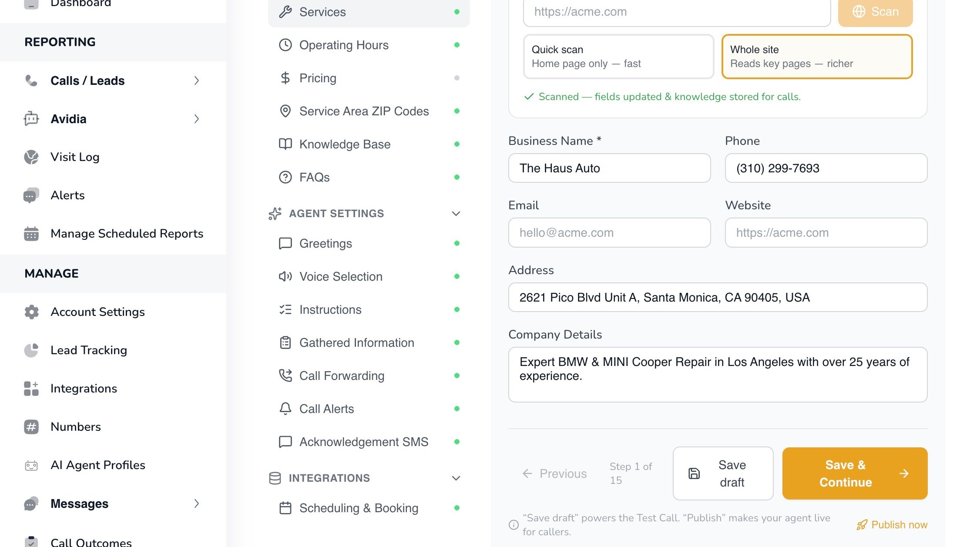Click the Service Area ZIP Codes pin icon

285,111
